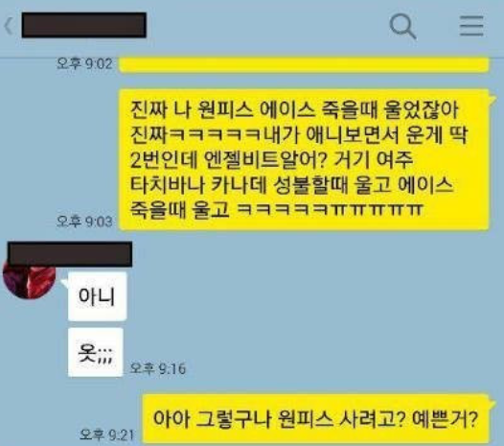Image resolution: width=504 pixels, height=446 pixels.
Task: Click empty header space left of search icon
Action: tap(266, 26)
